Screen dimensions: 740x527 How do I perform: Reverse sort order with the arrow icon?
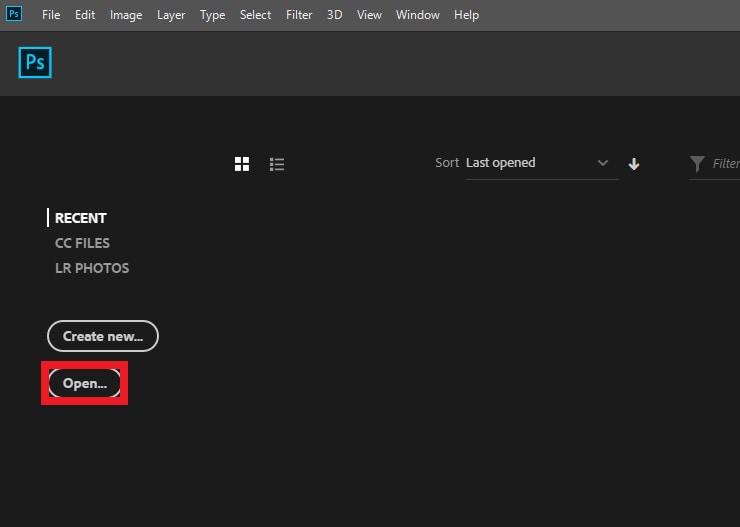634,164
